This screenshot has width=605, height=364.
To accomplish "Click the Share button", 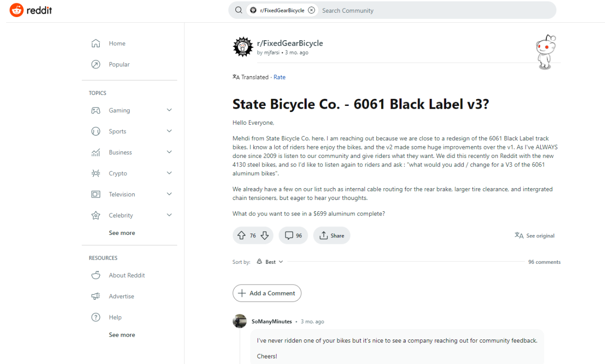I will tap(331, 235).
